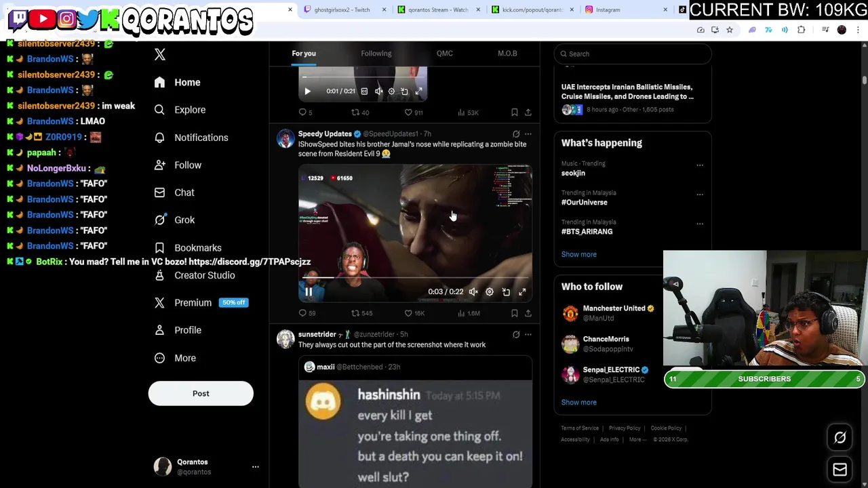The image size is (868, 488).
Task: Open the browser extensions puzzle icon
Action: pyautogui.click(x=802, y=30)
